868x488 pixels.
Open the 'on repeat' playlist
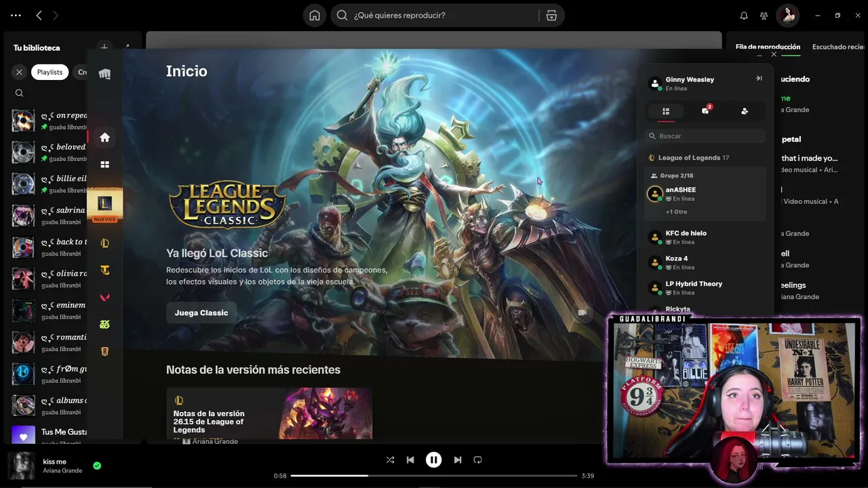pyautogui.click(x=49, y=121)
